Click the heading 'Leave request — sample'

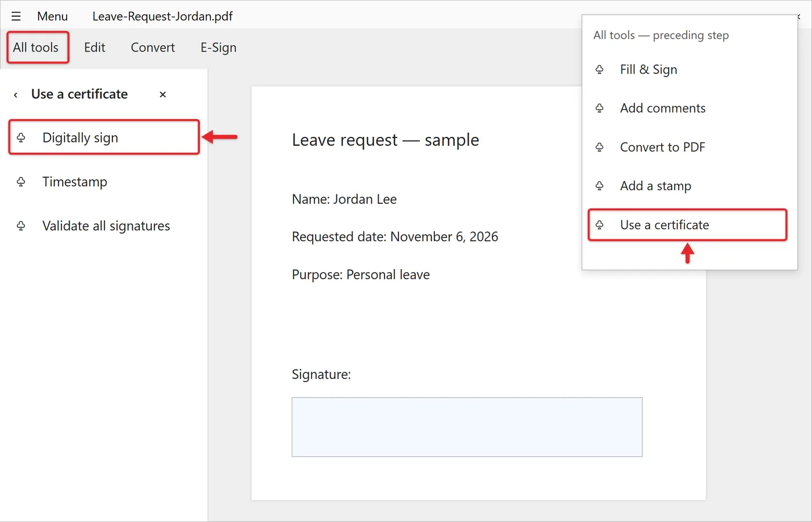386,140
